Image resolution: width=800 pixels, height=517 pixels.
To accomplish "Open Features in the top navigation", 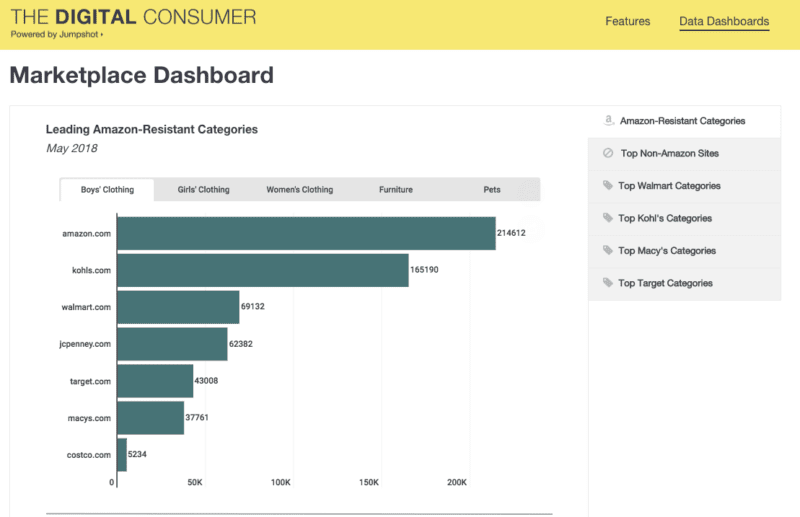I will coord(628,21).
